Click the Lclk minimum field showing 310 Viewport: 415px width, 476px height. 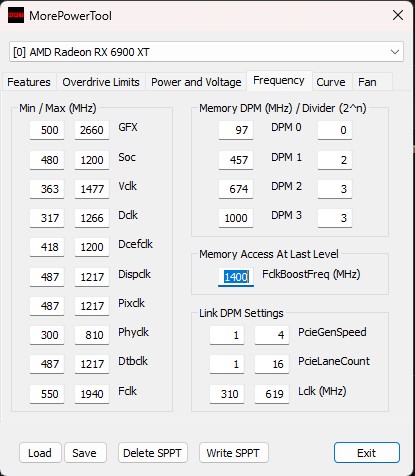point(227,394)
